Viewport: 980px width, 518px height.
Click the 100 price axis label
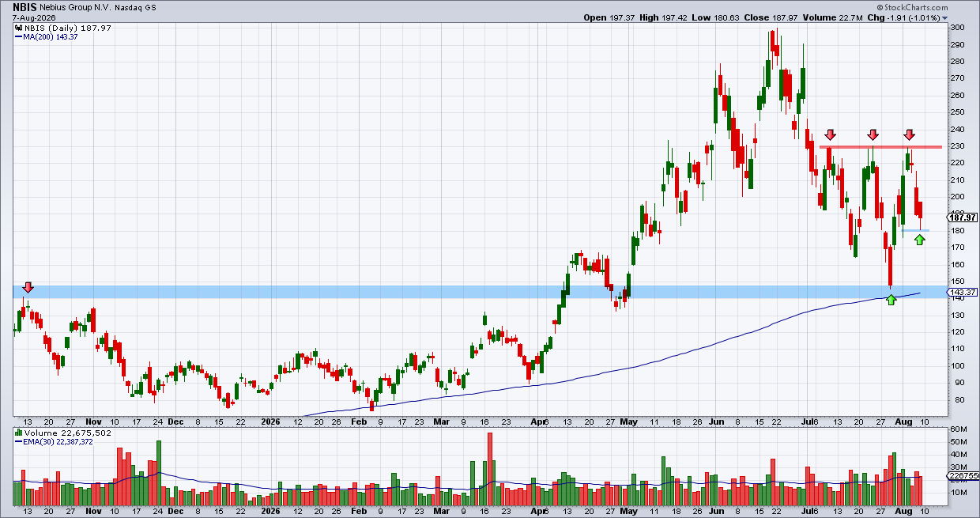(958, 366)
